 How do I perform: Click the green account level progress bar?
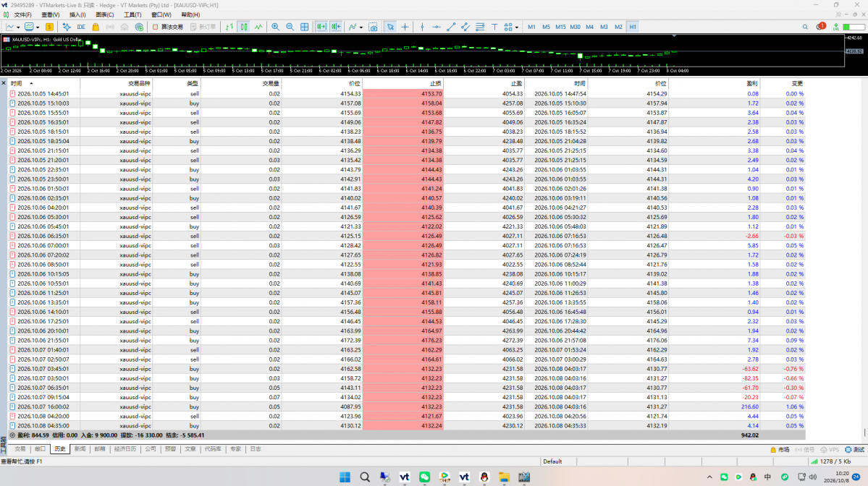click(x=854, y=27)
